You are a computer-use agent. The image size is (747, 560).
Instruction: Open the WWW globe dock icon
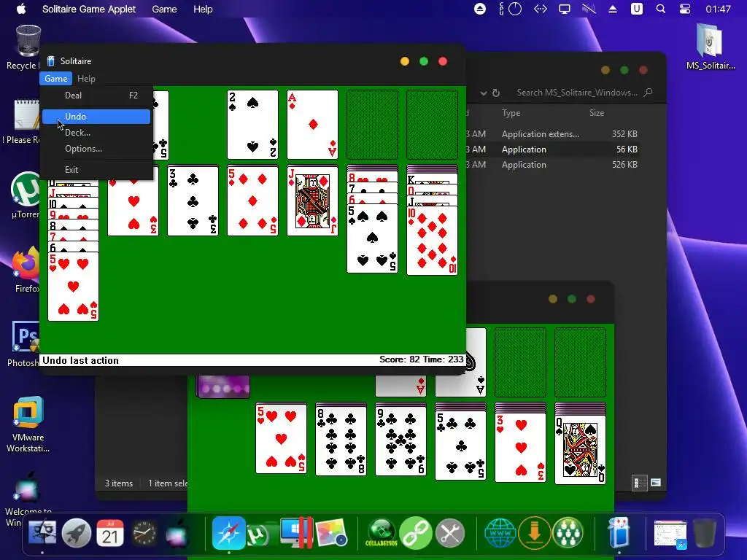[x=500, y=533]
